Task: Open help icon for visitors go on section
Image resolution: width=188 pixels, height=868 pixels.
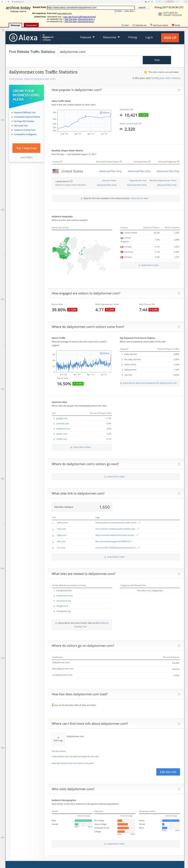Action: (179, 646)
